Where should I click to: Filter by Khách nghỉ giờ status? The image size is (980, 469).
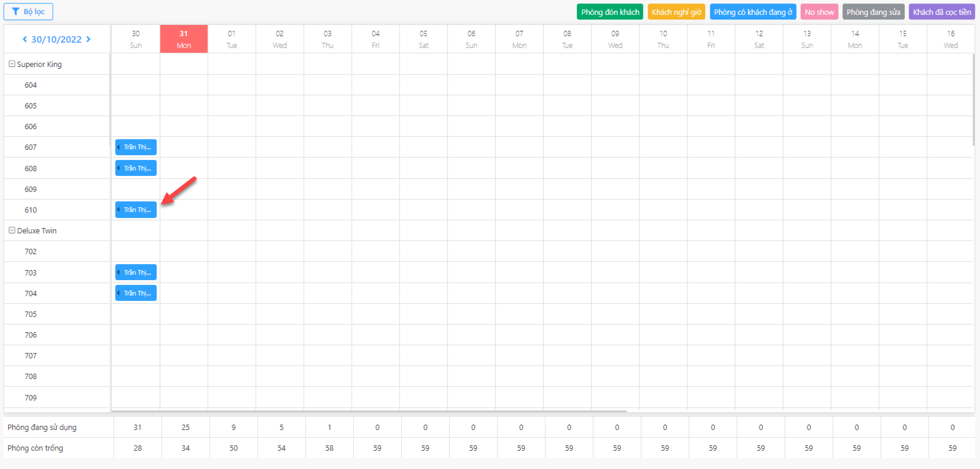676,12
